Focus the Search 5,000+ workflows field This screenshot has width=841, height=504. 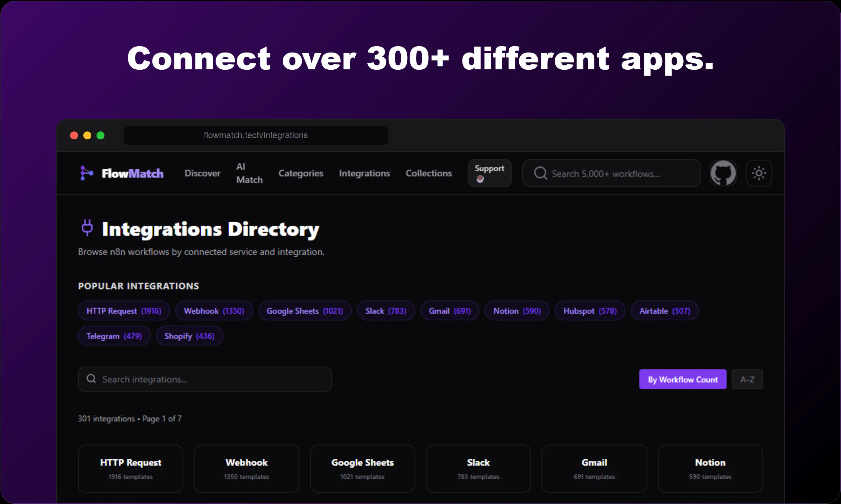611,173
